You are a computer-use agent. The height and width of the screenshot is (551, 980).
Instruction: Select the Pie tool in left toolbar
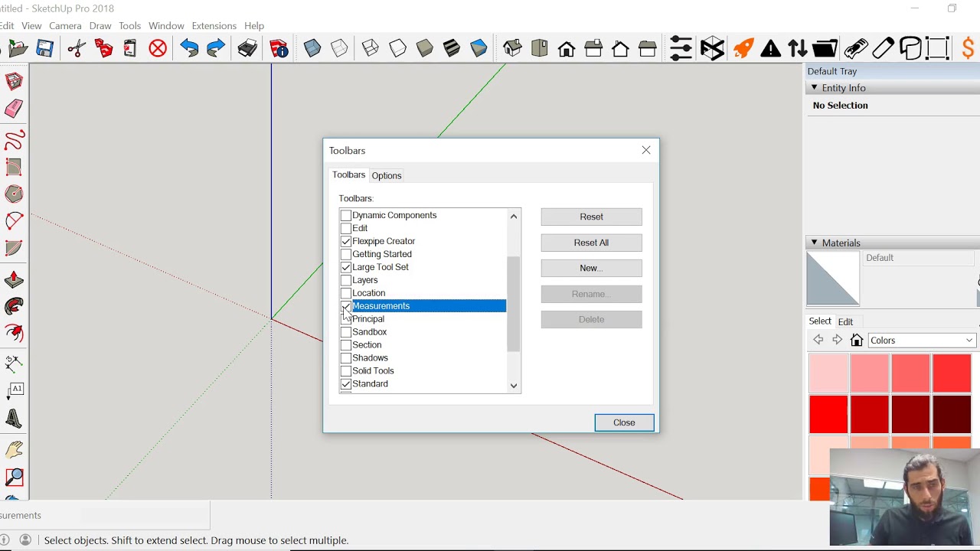coord(14,248)
